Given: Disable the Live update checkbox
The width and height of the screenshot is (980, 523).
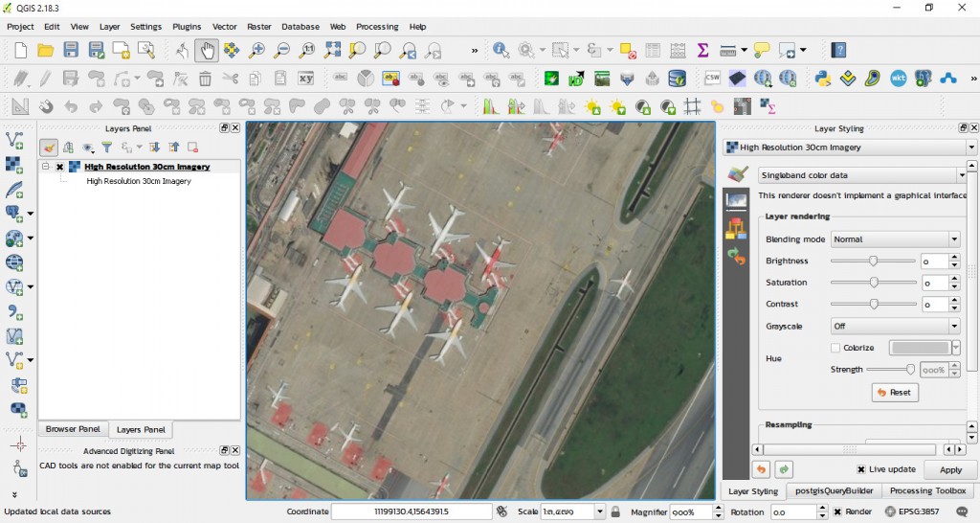Looking at the screenshot, I should pos(861,469).
